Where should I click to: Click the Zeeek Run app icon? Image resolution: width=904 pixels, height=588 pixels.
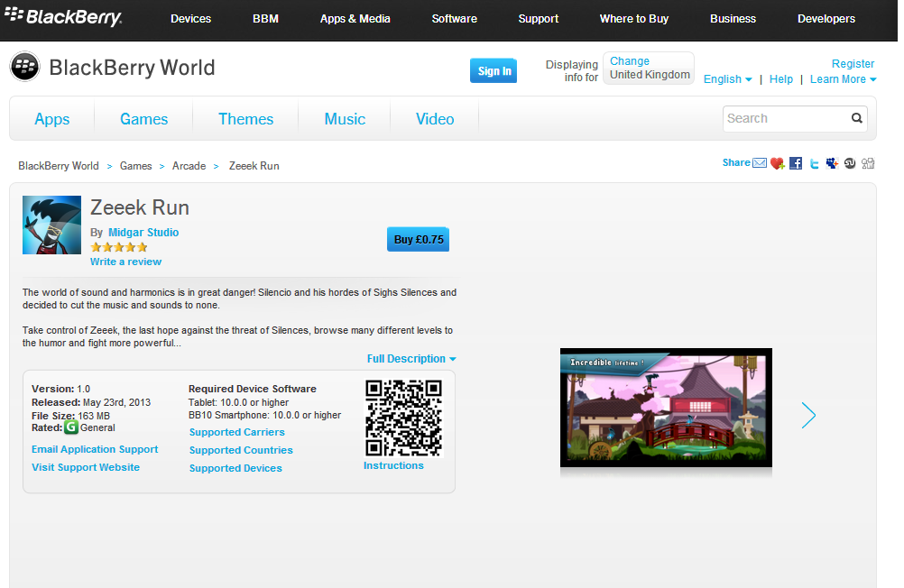pos(51,225)
